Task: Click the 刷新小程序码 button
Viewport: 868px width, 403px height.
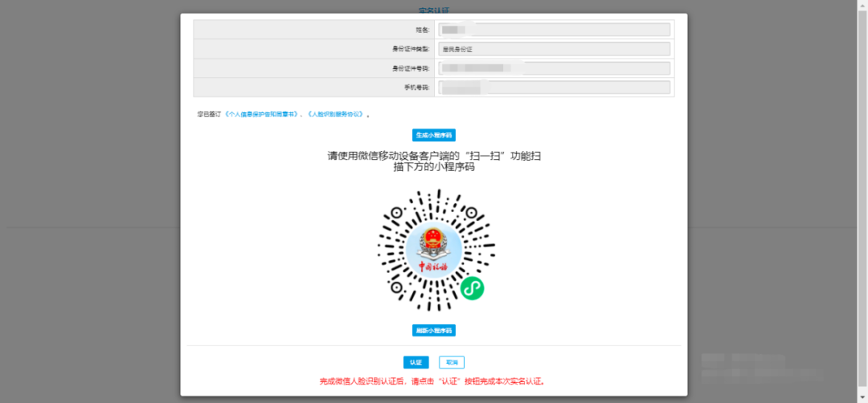Action: click(x=433, y=331)
